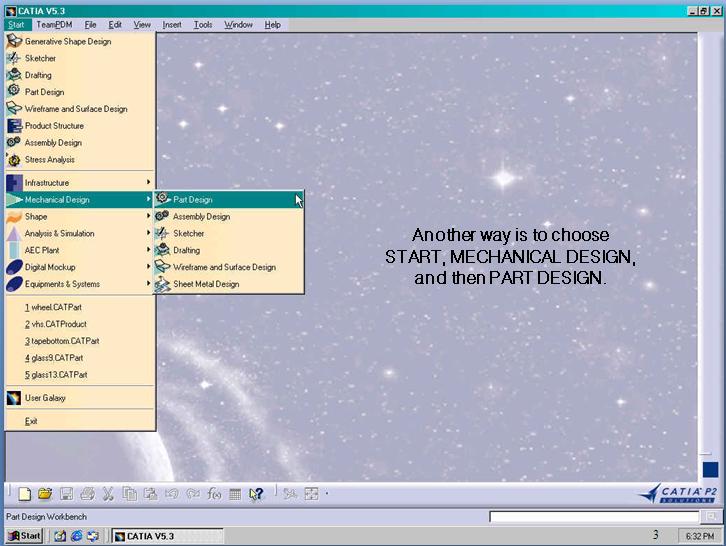
Task: Click the Print icon in bottom toolbar
Action: (x=87, y=493)
